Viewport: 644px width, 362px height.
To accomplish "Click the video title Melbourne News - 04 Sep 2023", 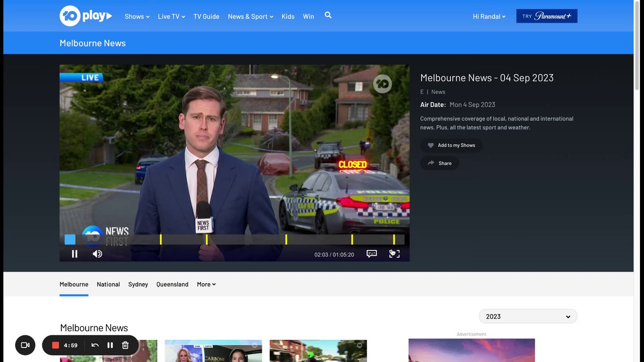I will [487, 78].
